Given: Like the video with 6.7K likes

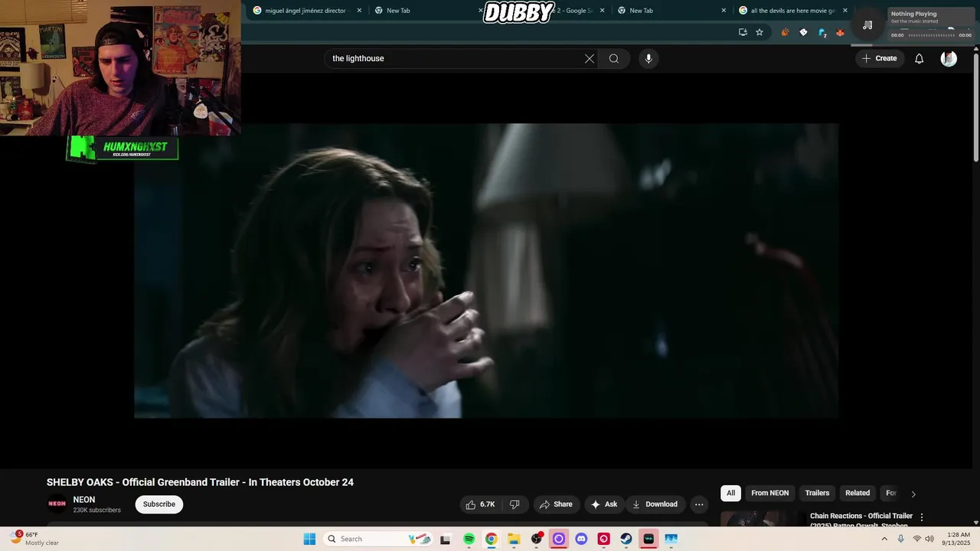Looking at the screenshot, I should click(x=481, y=504).
